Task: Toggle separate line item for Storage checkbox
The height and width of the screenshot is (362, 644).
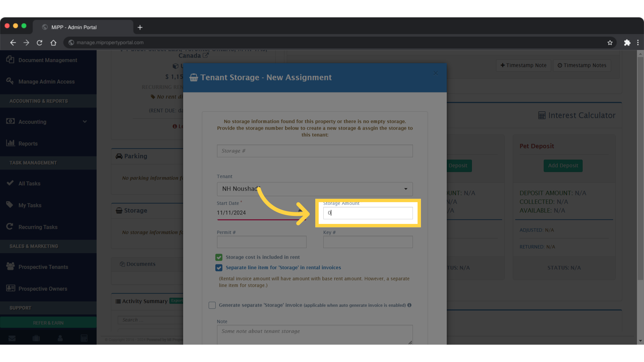Action: click(x=219, y=268)
